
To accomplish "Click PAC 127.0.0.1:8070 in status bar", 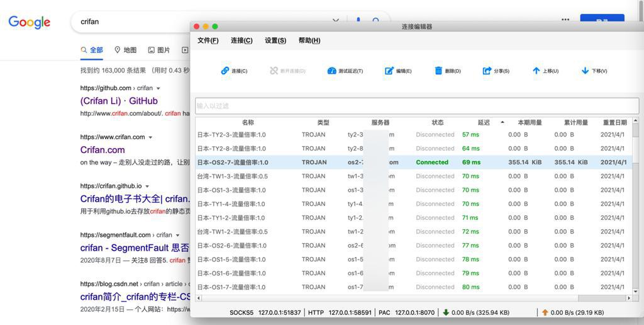I will coord(407,312).
